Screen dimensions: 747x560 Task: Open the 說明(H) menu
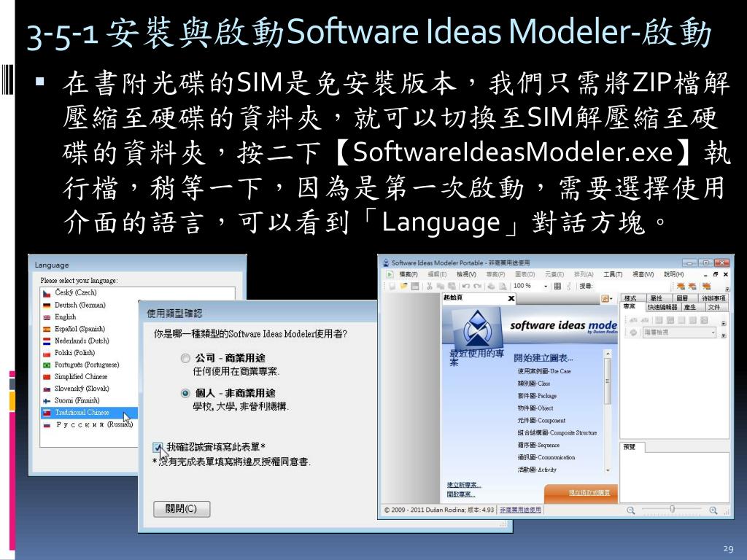tap(673, 274)
